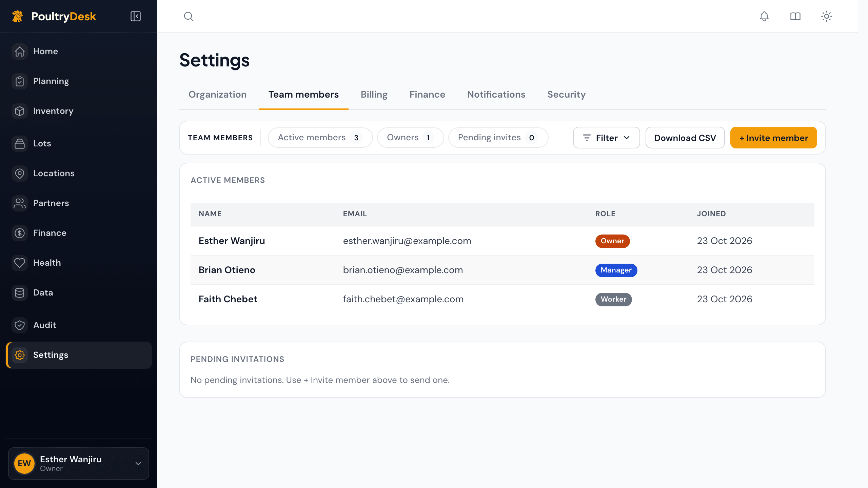Open Planning clipboard icon

[x=20, y=81]
